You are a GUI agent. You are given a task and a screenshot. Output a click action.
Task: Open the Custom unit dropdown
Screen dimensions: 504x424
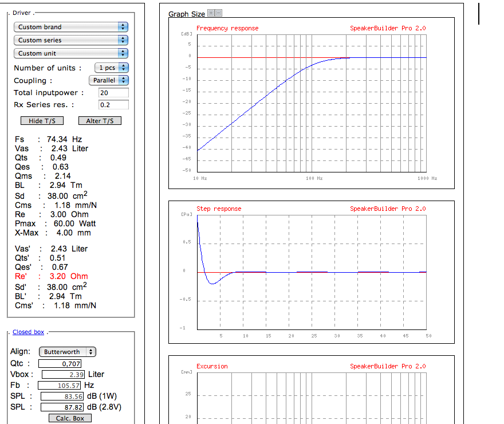point(71,53)
